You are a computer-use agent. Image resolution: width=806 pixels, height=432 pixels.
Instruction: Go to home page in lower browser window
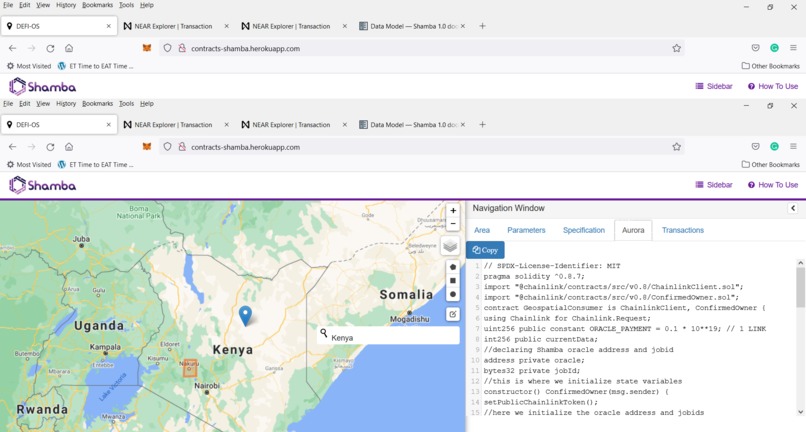69,147
